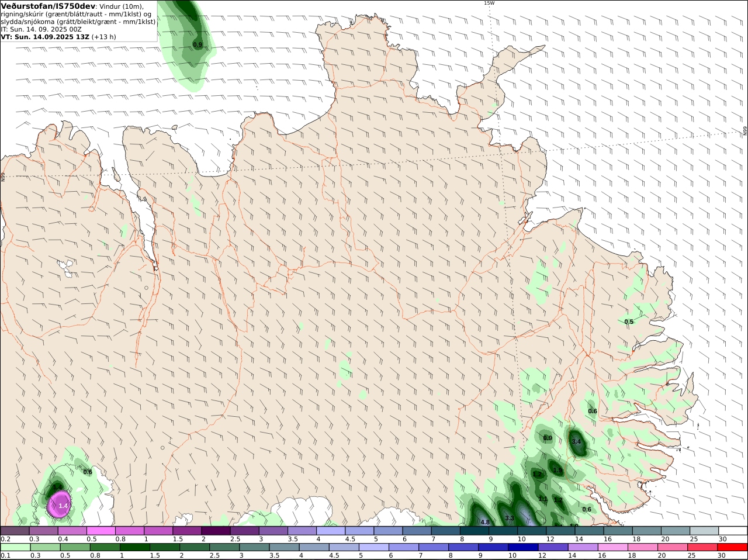Select the 4.8 rainfall value at the south coast
Screen dimensions: 748x560
pos(484,522)
